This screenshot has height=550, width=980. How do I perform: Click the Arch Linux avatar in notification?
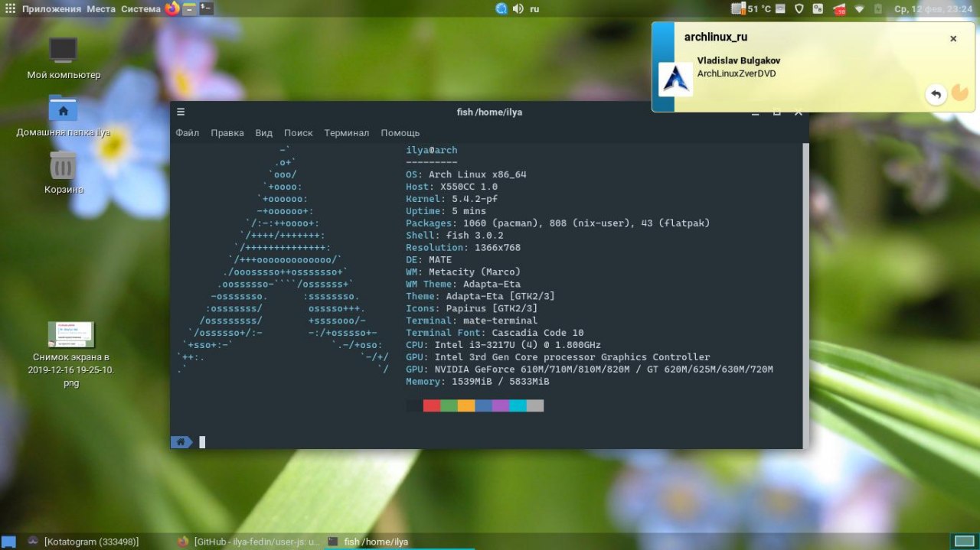pos(676,80)
